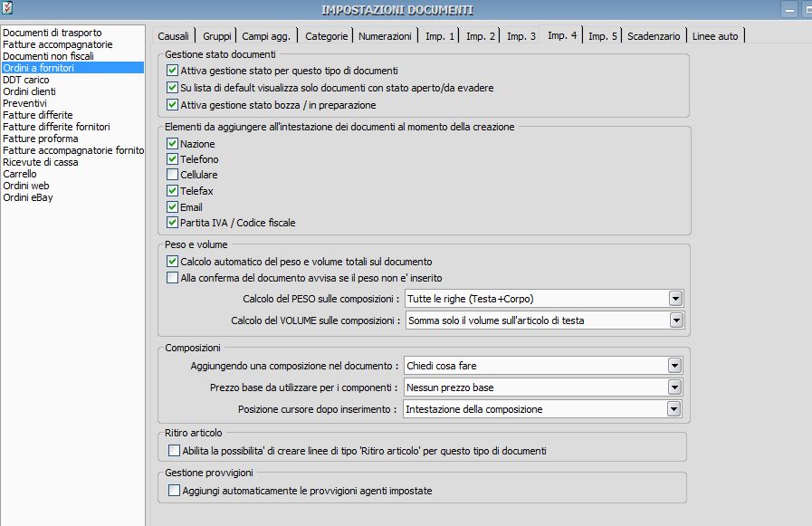
Task: Switch to the Imp. 5 tab
Action: pyautogui.click(x=603, y=36)
